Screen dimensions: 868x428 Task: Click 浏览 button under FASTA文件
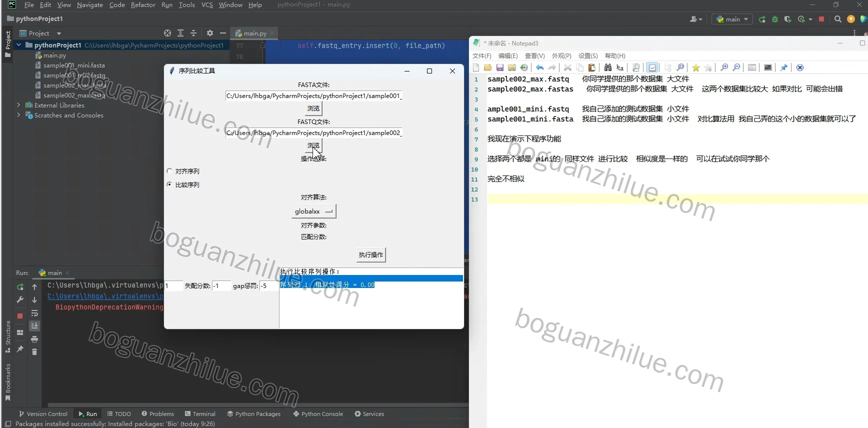tap(313, 108)
